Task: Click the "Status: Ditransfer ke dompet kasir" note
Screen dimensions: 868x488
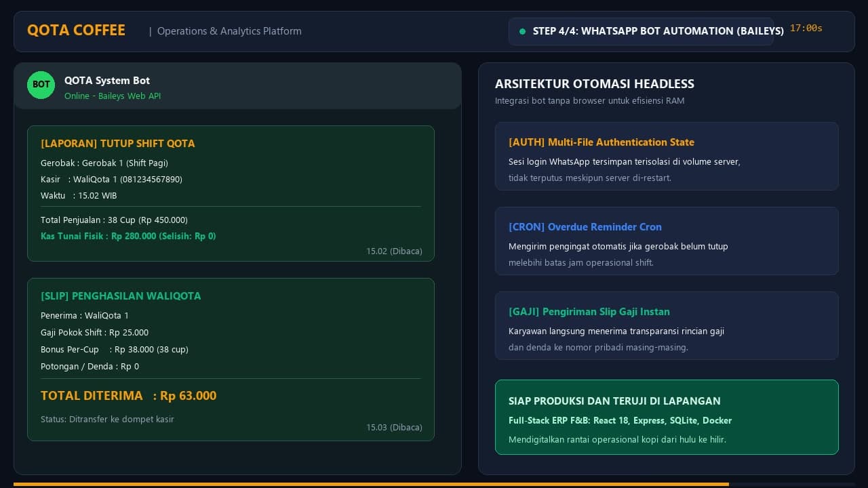Action: tap(107, 420)
